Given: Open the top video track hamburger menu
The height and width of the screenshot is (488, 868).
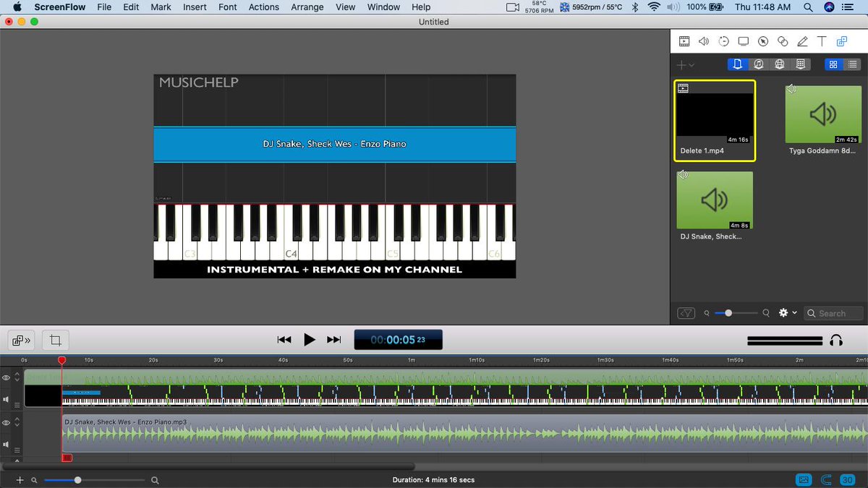Looking at the screenshot, I should coord(17,405).
